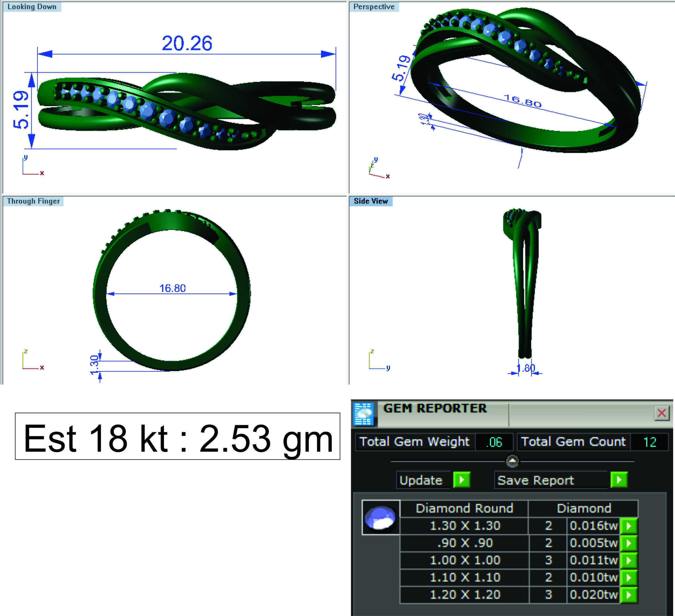The height and width of the screenshot is (616, 675).
Task: Click the '0.011tw' weight cell
Action: (594, 560)
